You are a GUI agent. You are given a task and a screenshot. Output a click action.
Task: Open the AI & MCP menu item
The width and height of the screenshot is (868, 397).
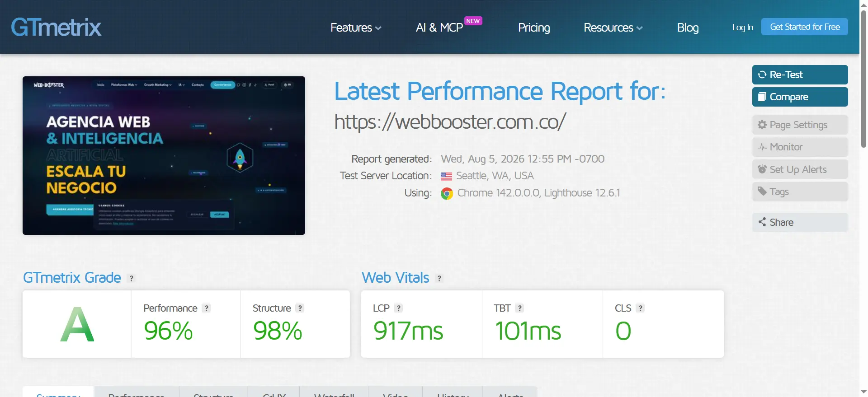point(439,28)
